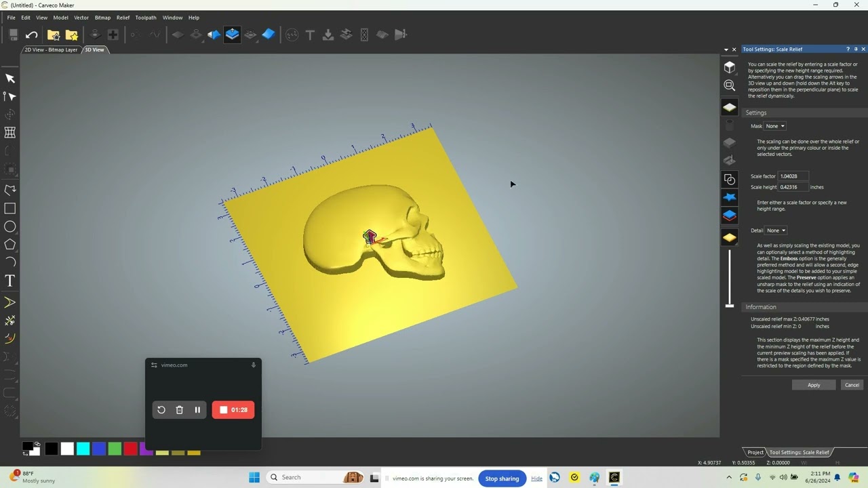Open file with first starred folder icon
The width and height of the screenshot is (868, 488).
[54, 35]
